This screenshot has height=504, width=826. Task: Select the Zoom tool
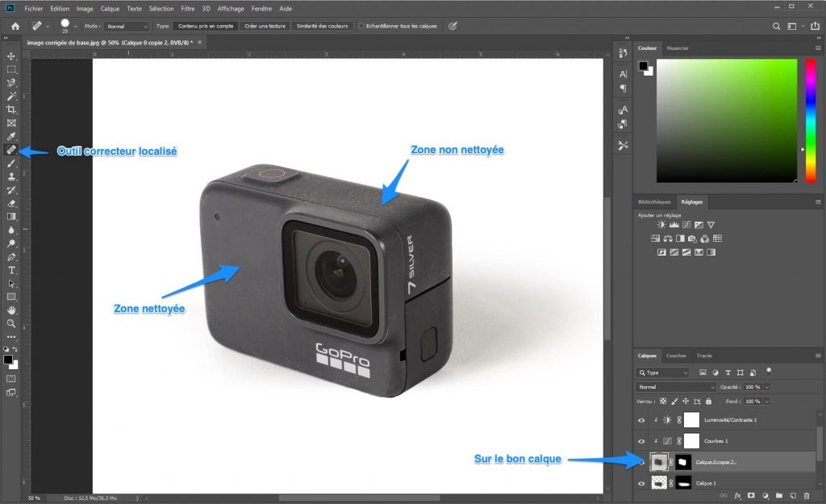(x=11, y=323)
